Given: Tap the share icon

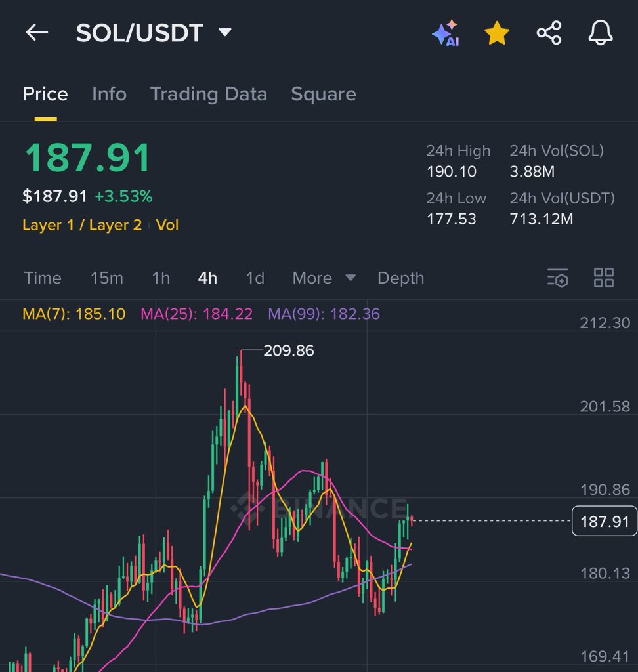Looking at the screenshot, I should (x=549, y=33).
